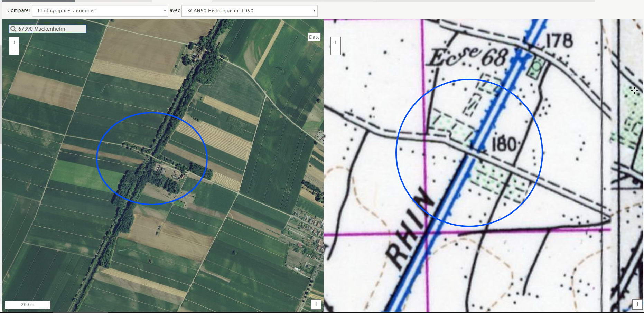The image size is (644, 313).
Task: Open info icon on the aerial photo map
Action: coord(315,304)
